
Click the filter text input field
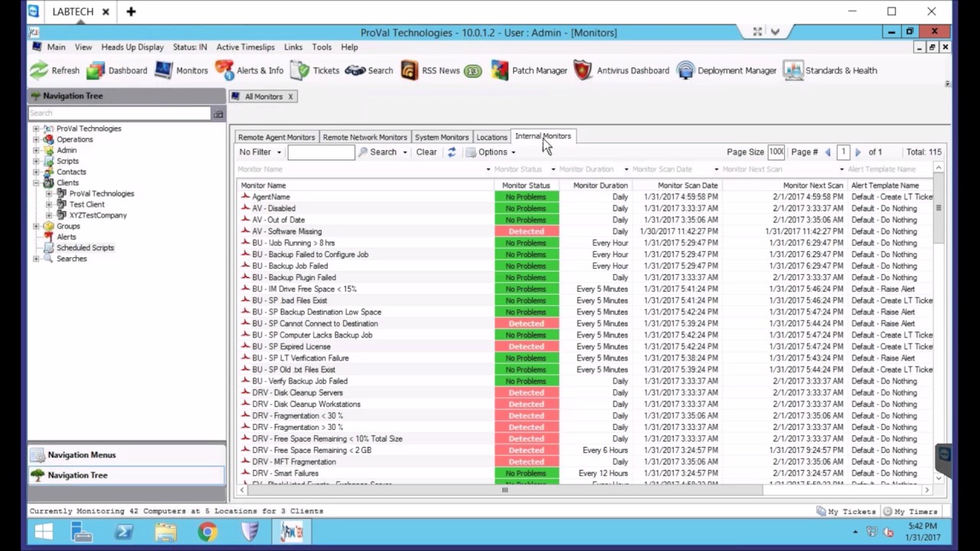321,152
